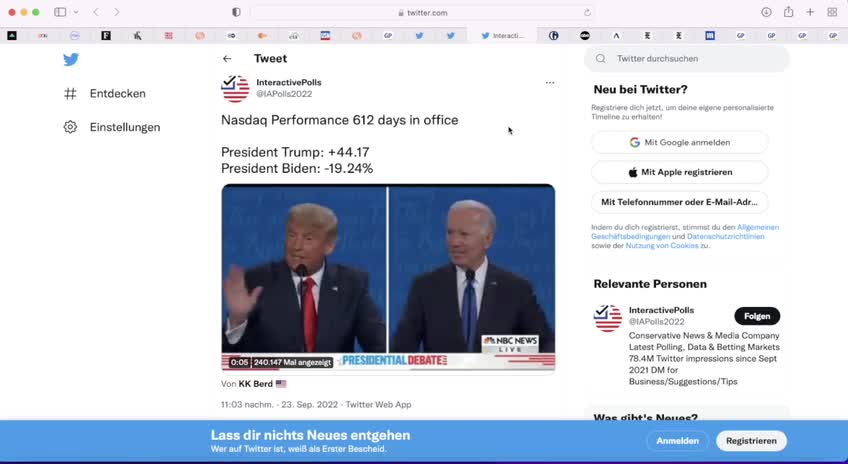848x464 pixels.
Task: Click the Twitter durchsuchen search field
Action: (687, 58)
